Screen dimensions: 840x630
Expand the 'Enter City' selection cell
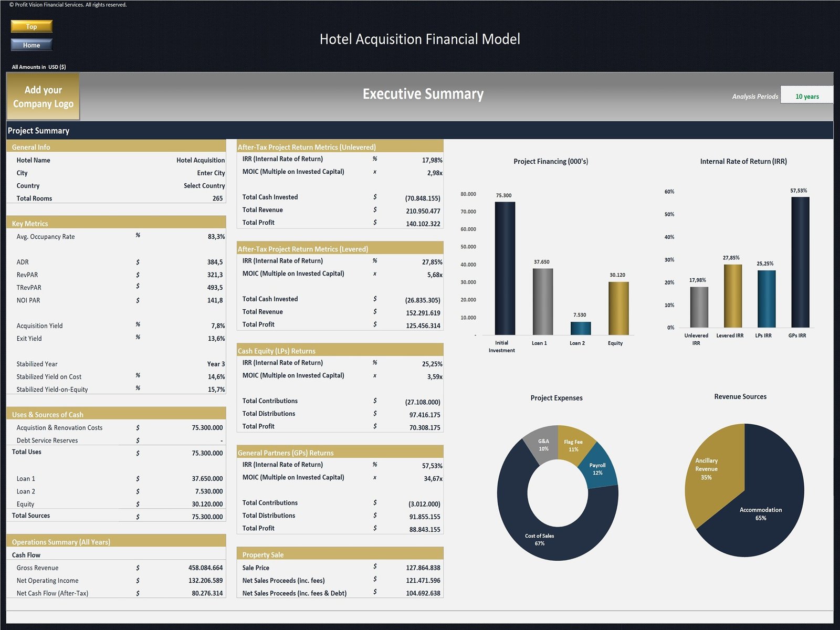click(x=212, y=173)
